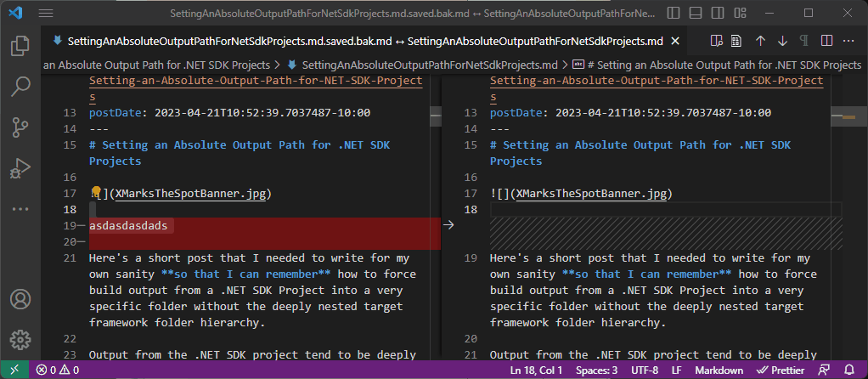This screenshot has width=868, height=379.
Task: Open remote window button in status bar
Action: coord(15,370)
